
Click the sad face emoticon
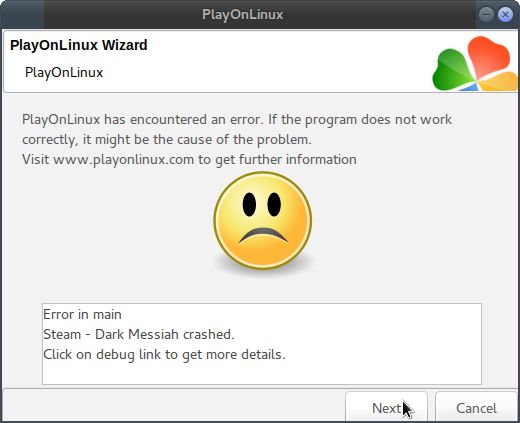(x=263, y=220)
